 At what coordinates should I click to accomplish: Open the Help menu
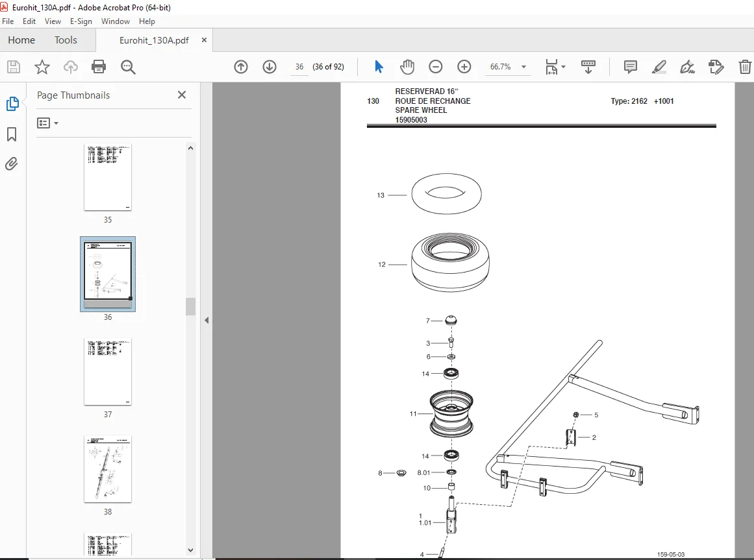147,21
